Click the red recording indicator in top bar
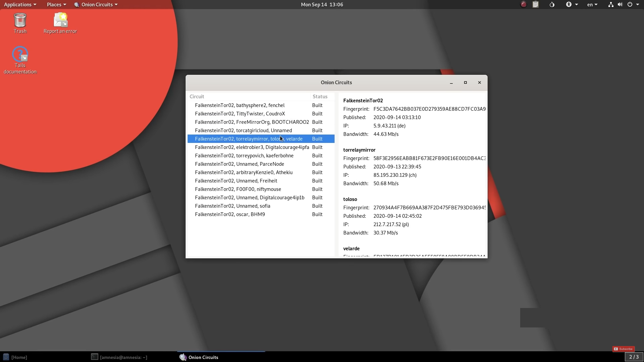 pyautogui.click(x=524, y=4)
